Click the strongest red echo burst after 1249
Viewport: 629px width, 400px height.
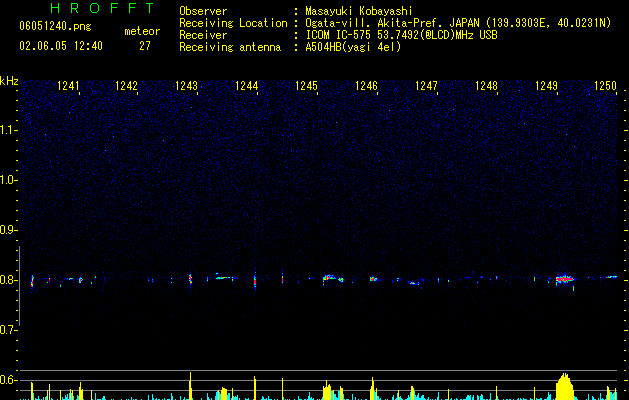565,279
